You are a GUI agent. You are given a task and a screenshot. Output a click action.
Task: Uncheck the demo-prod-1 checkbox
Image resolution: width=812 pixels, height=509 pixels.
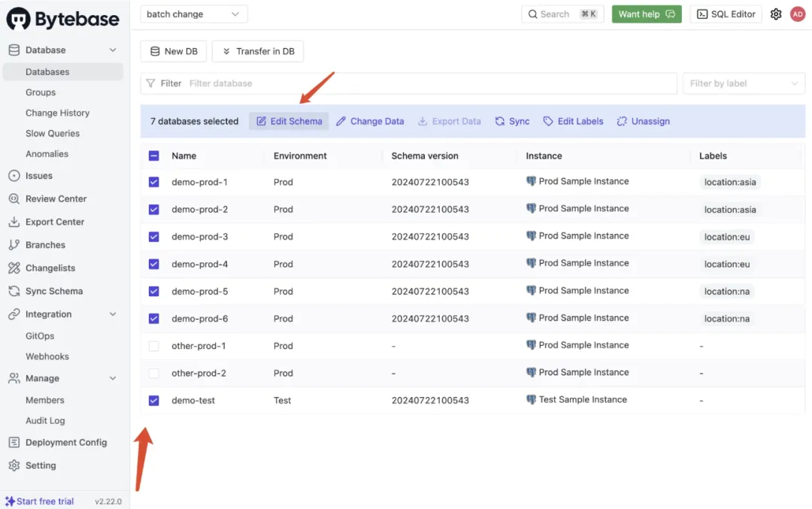click(154, 182)
